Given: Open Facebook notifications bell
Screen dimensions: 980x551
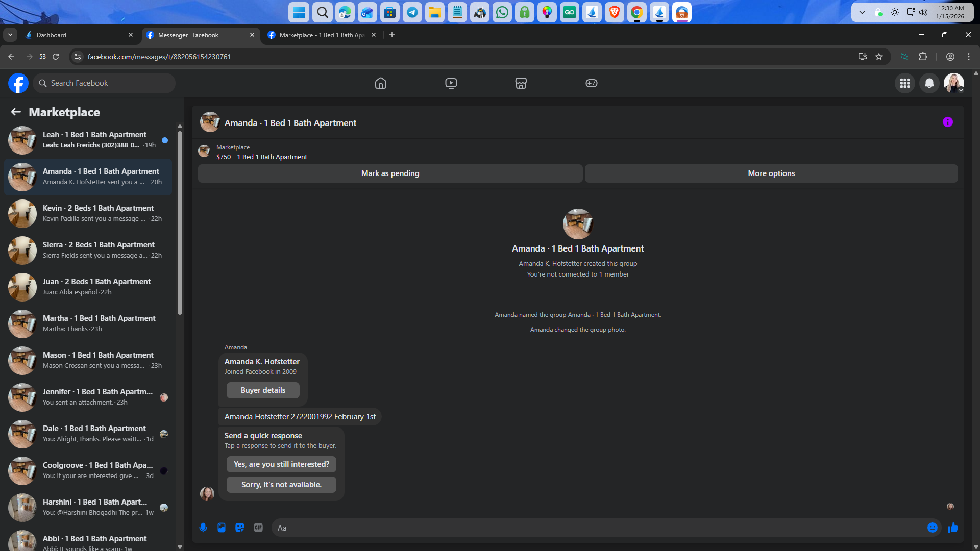Looking at the screenshot, I should tap(929, 83).
